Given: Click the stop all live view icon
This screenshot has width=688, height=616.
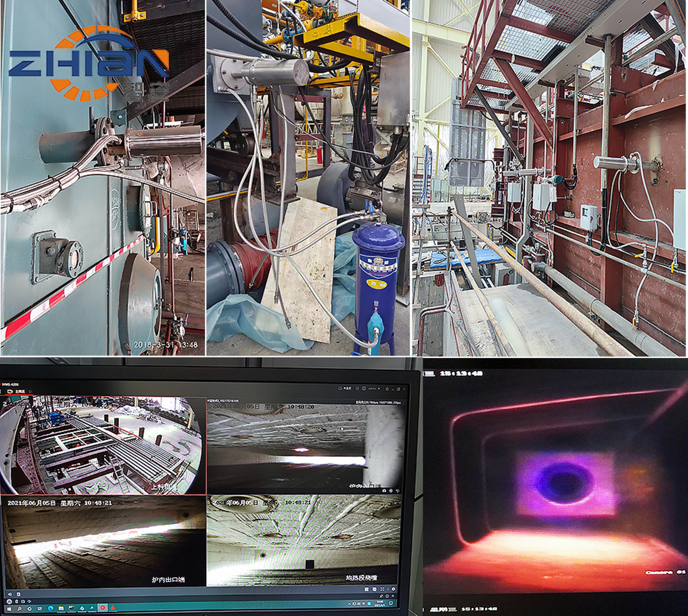Looking at the screenshot, I should [11, 594].
